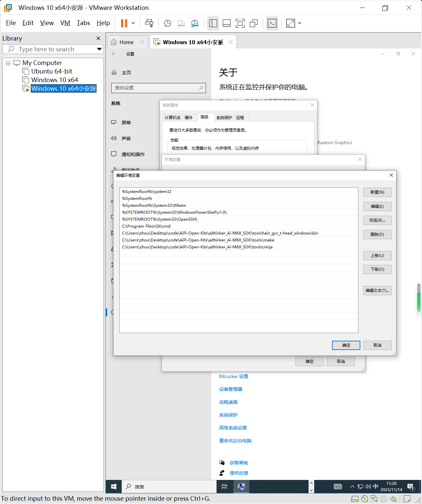Click the Chinese IME 中 indicator

tap(376, 487)
